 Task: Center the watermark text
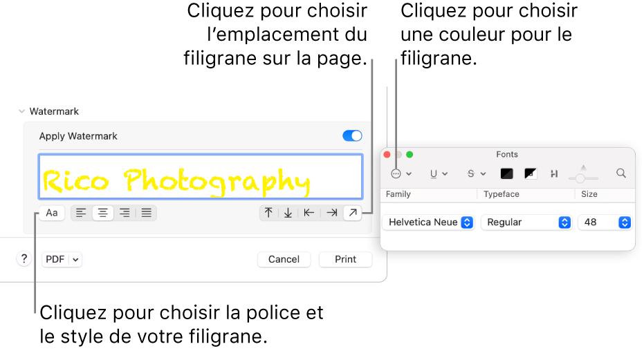tap(102, 213)
